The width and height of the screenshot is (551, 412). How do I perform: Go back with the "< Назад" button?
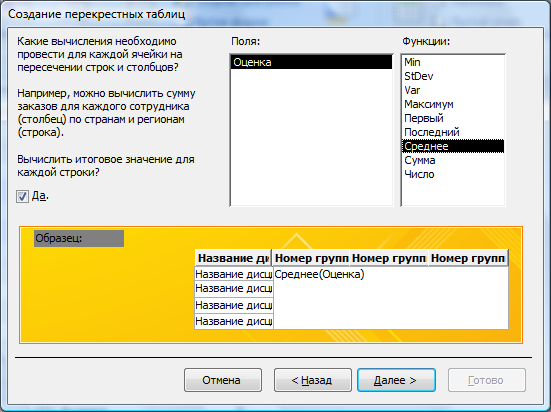click(x=313, y=380)
